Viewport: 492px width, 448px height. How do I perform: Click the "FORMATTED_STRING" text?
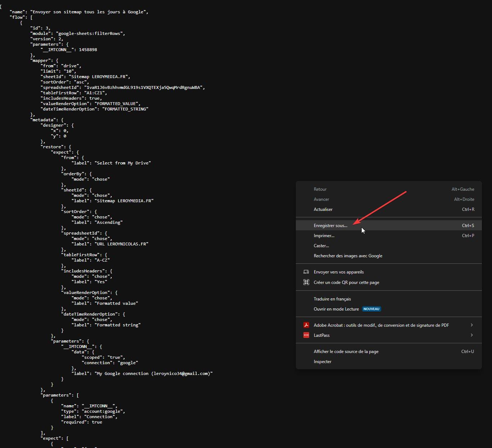tap(125, 109)
